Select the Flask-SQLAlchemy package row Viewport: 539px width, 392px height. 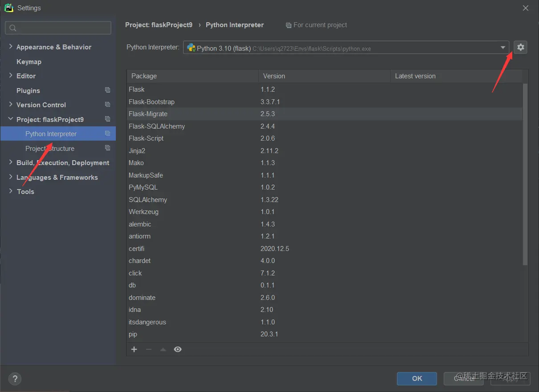pos(325,126)
